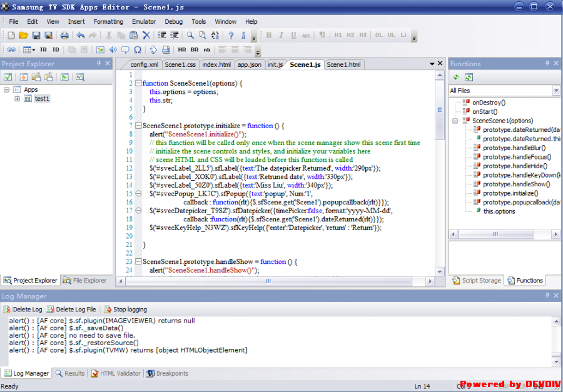Select this.options in the Functions list
The image size is (563, 392).
499,211
